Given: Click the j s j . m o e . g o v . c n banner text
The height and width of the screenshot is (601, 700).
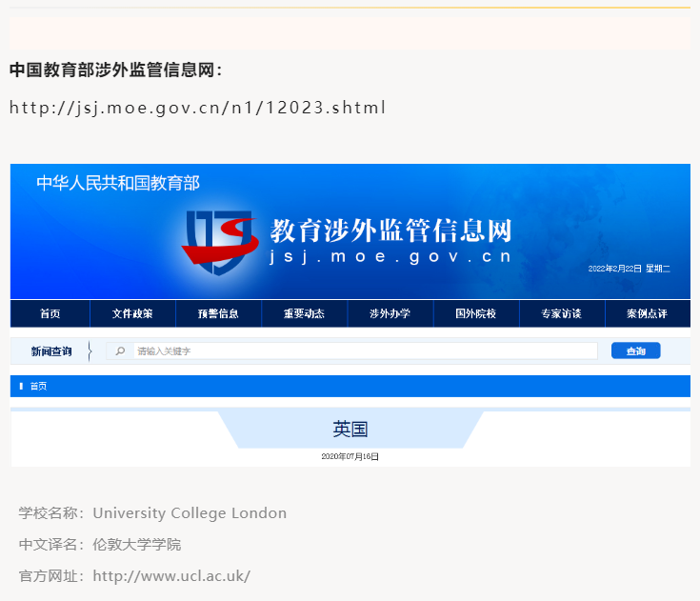Looking at the screenshot, I should click(390, 257).
